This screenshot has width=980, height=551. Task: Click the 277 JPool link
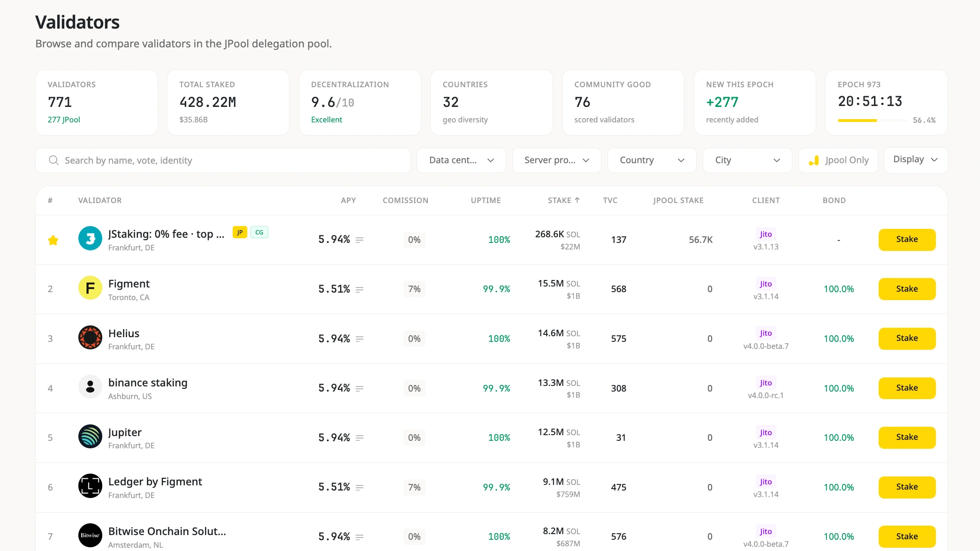pyautogui.click(x=64, y=120)
